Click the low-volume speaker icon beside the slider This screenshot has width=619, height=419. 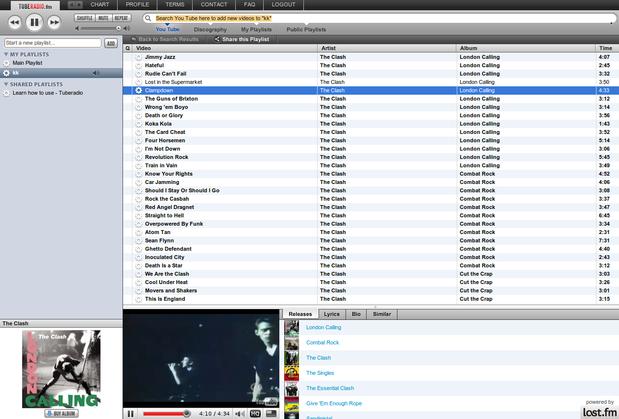(77, 28)
